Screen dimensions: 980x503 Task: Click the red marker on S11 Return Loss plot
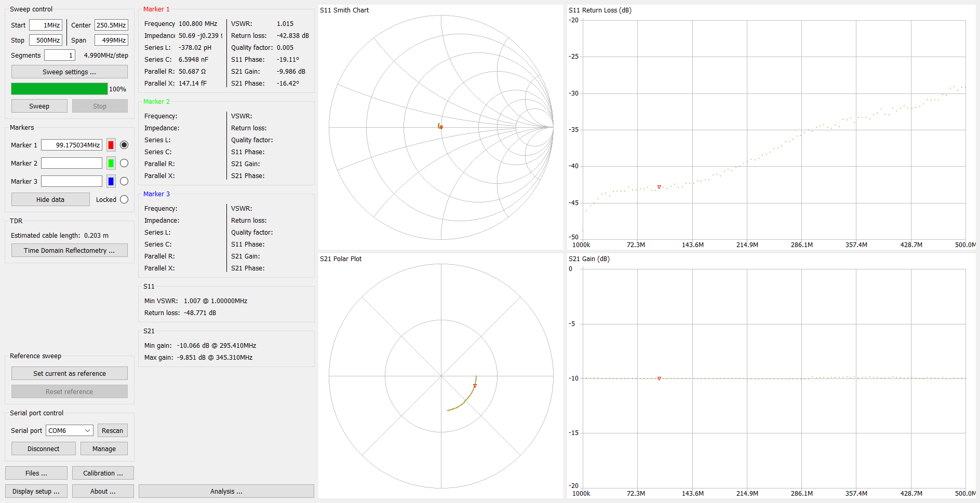pyautogui.click(x=659, y=187)
